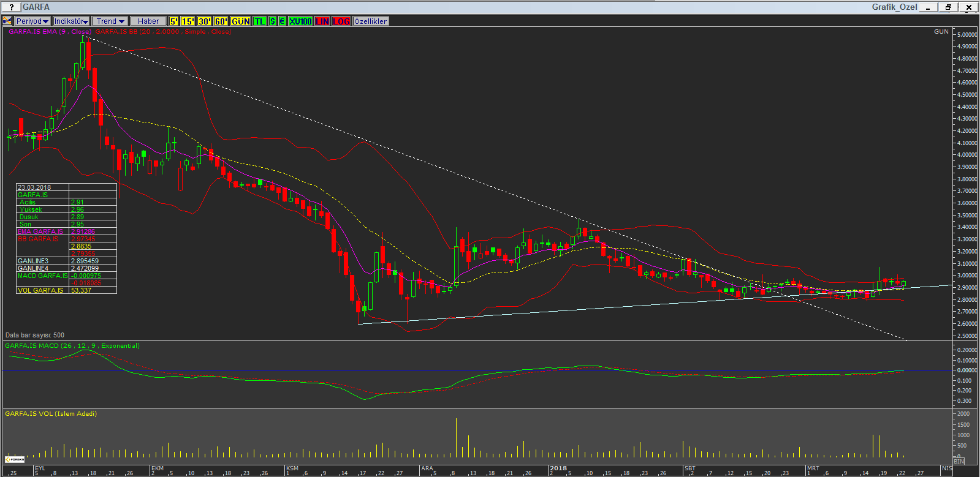This screenshot has width=980, height=477.
Task: Compare against XU100 index
Action: click(300, 21)
